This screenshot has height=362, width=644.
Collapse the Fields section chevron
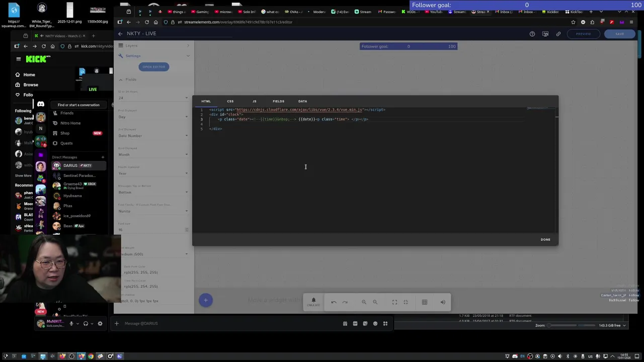coord(121,79)
